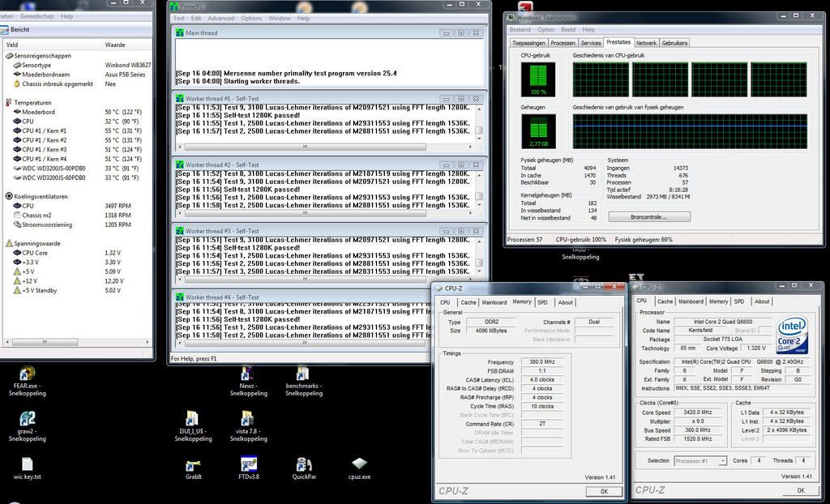Open the Bestand menu in Task Manager
Image resolution: width=830 pixels, height=504 pixels.
[x=520, y=30]
